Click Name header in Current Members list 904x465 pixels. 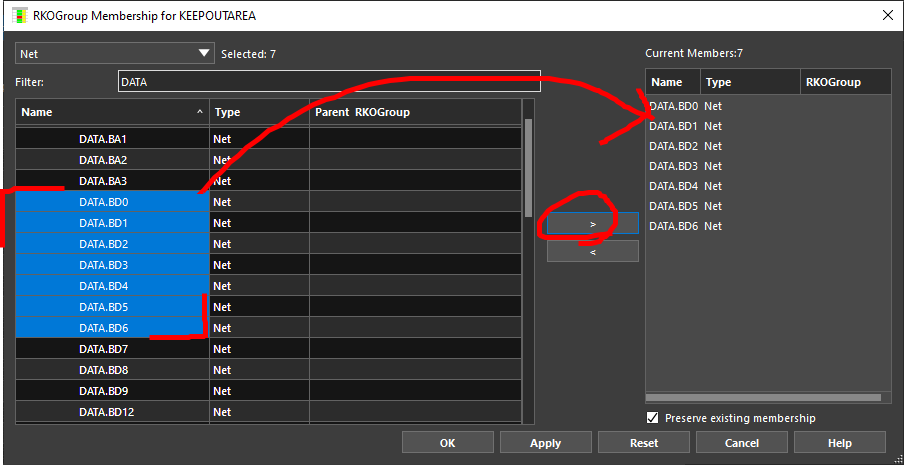click(x=673, y=82)
